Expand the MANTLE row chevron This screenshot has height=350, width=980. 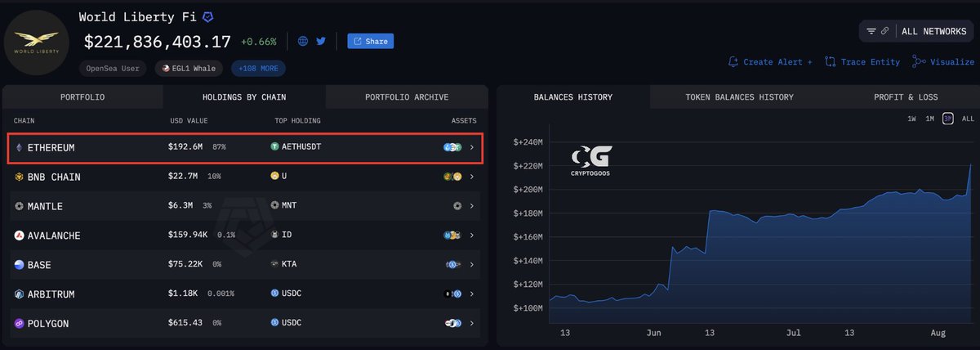(x=472, y=206)
